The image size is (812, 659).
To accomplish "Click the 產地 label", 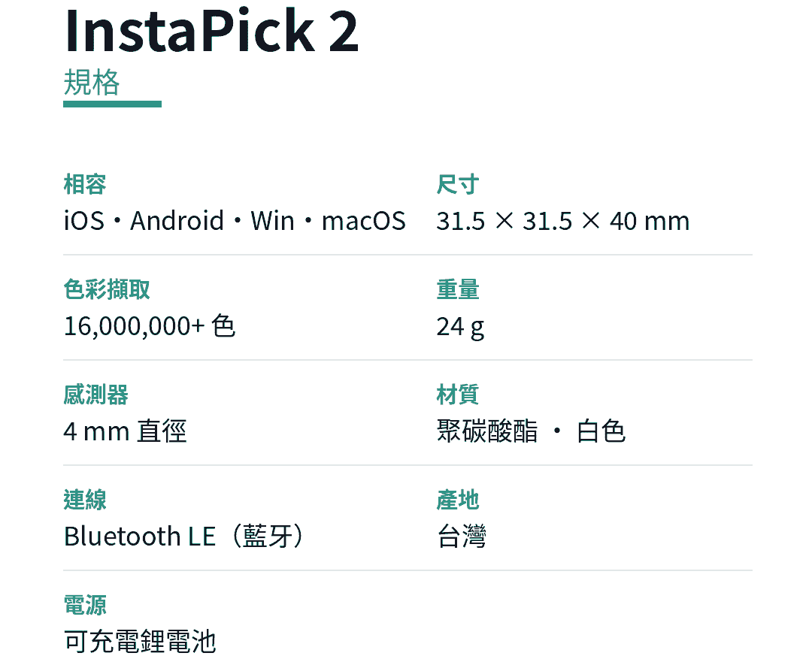I will pos(458,500).
